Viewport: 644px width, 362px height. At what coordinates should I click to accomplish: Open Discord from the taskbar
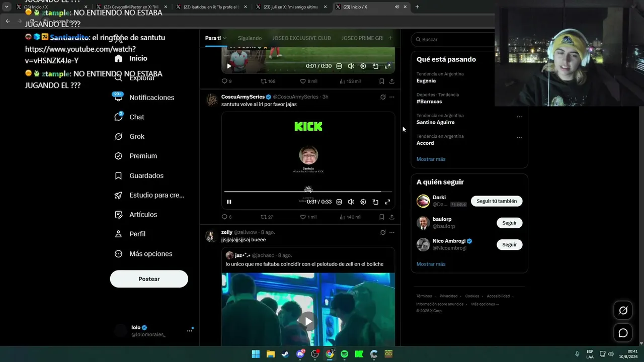coord(300,354)
